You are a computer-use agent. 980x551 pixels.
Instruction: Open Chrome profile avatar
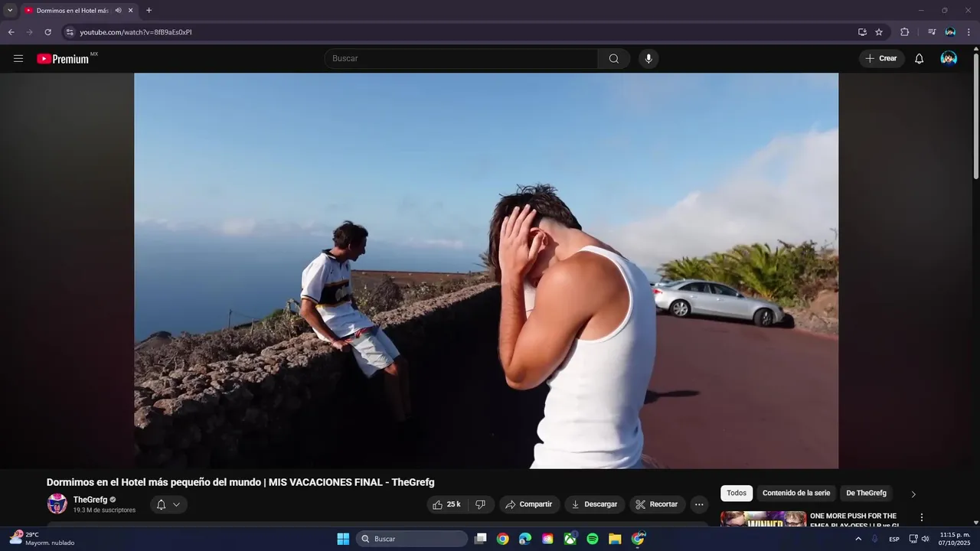[950, 32]
